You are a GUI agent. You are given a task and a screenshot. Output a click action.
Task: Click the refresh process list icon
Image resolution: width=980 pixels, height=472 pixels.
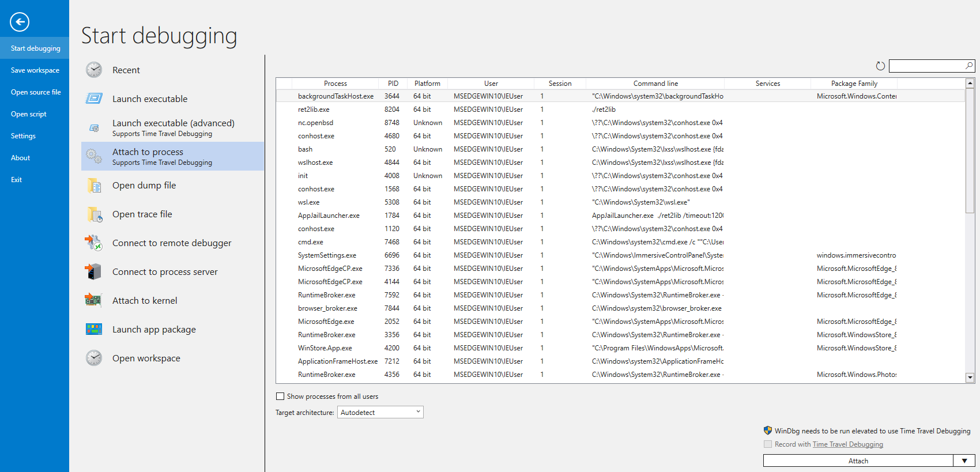tap(880, 66)
